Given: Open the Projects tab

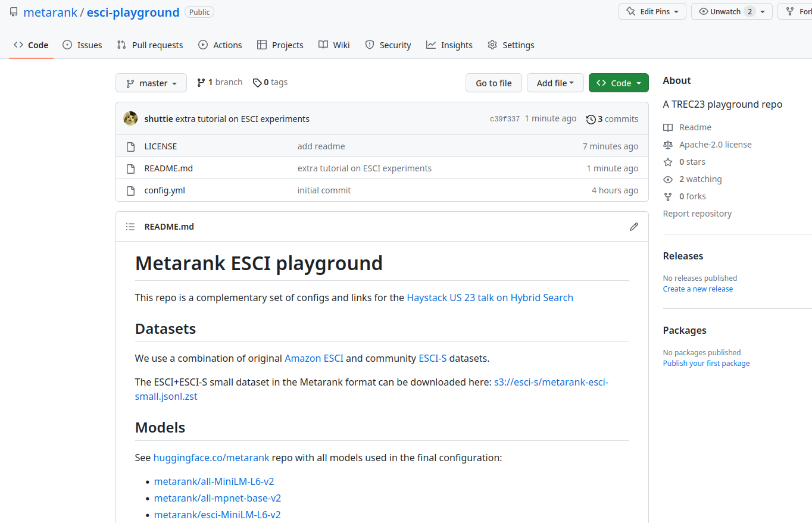Looking at the screenshot, I should 280,45.
